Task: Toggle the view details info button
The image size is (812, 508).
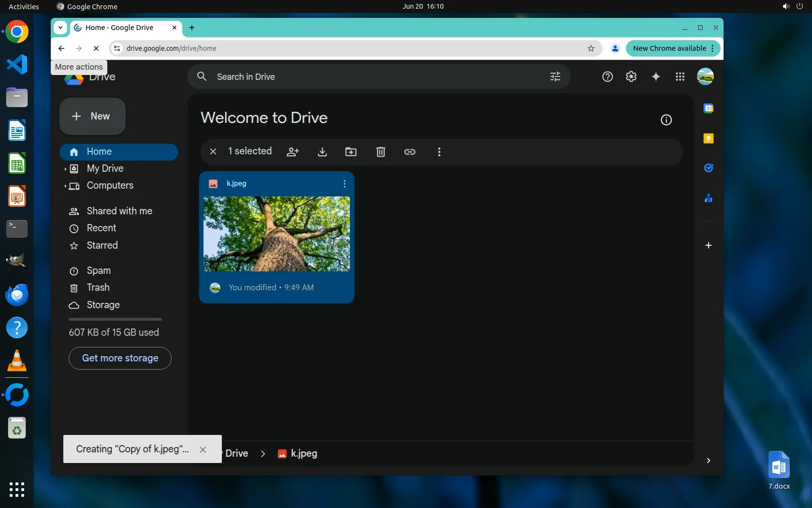Action: coord(666,120)
